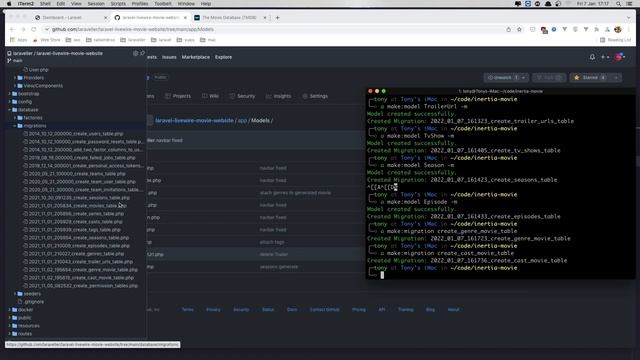Select the main branch in sidebar

(x=15, y=61)
